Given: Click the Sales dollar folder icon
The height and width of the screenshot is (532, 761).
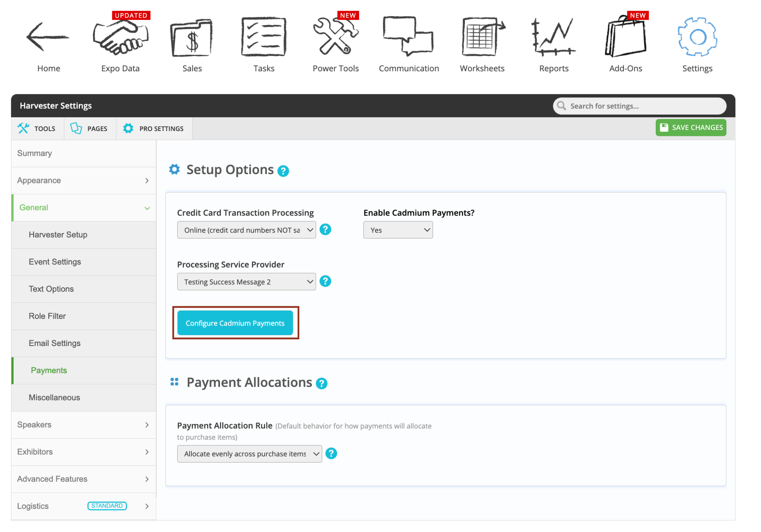Looking at the screenshot, I should pyautogui.click(x=192, y=38).
